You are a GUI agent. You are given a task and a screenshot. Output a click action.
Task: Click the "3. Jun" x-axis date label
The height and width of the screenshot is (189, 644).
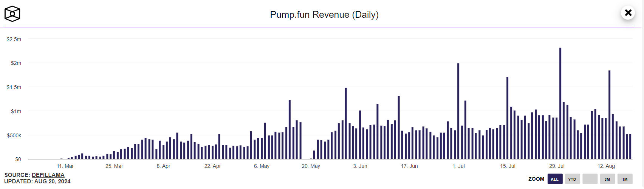(x=360, y=166)
